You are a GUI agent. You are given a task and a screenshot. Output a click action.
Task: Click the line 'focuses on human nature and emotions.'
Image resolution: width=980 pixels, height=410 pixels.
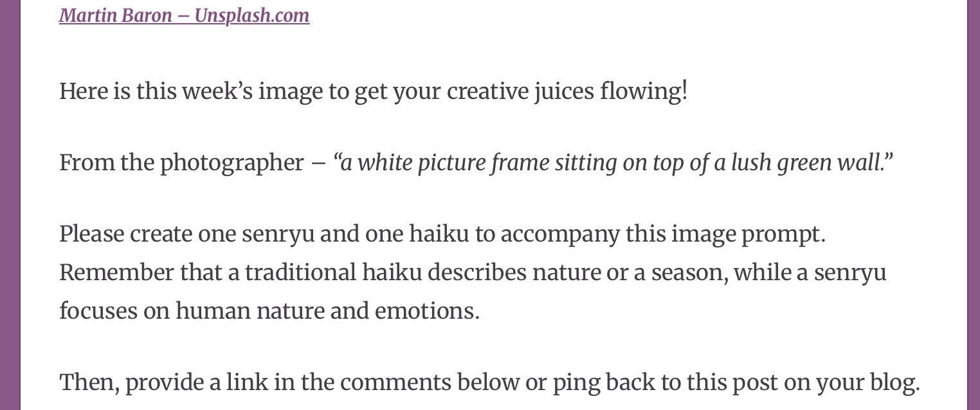(x=269, y=312)
